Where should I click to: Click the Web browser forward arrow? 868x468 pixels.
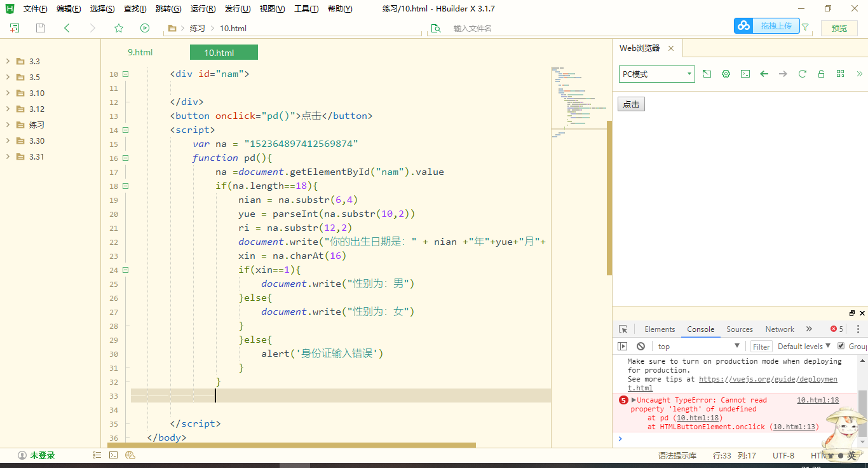click(783, 74)
